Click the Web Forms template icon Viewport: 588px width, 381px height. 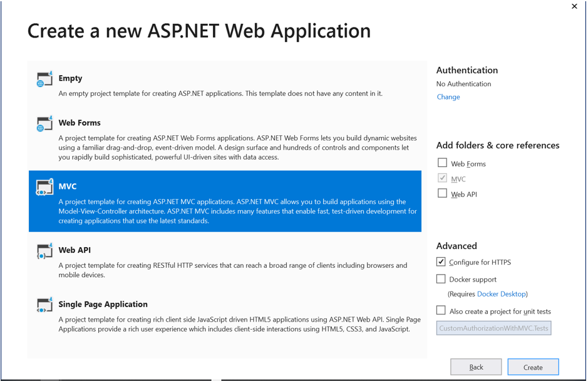(44, 124)
